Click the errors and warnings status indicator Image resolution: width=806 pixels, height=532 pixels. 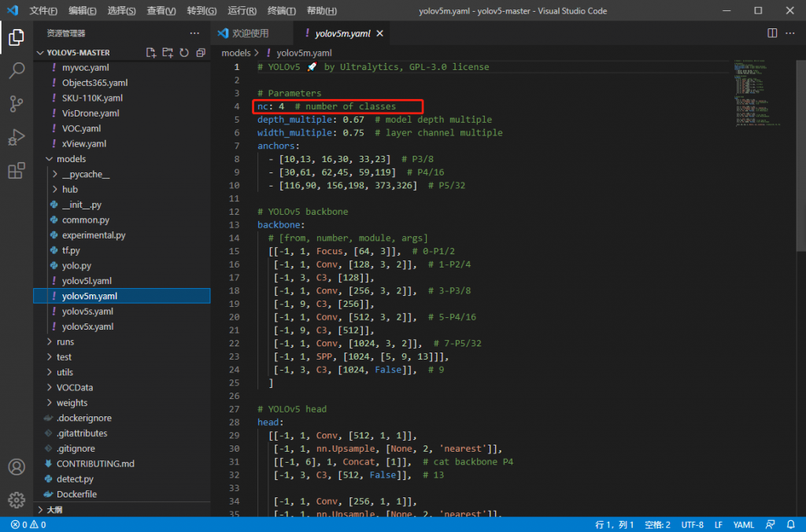[x=29, y=525]
